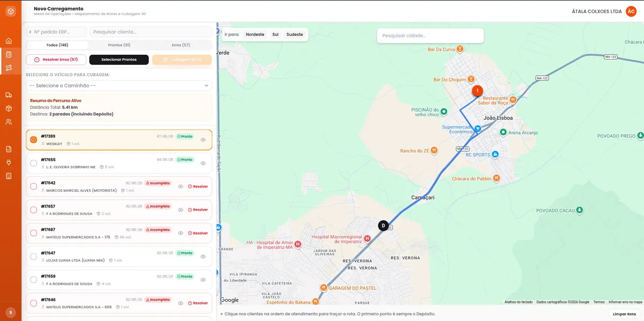
Task: Click Supermercado Econômico map pin
Action: click(477, 129)
